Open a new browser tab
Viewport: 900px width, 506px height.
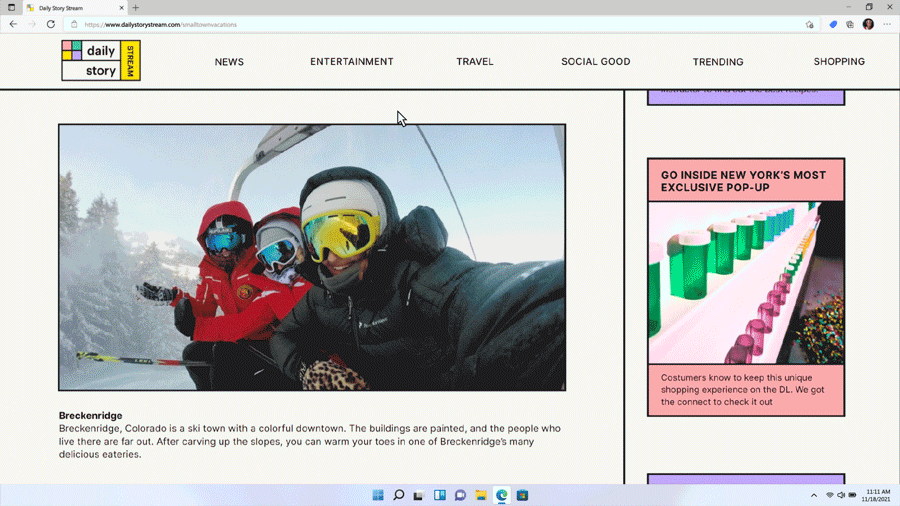[136, 8]
